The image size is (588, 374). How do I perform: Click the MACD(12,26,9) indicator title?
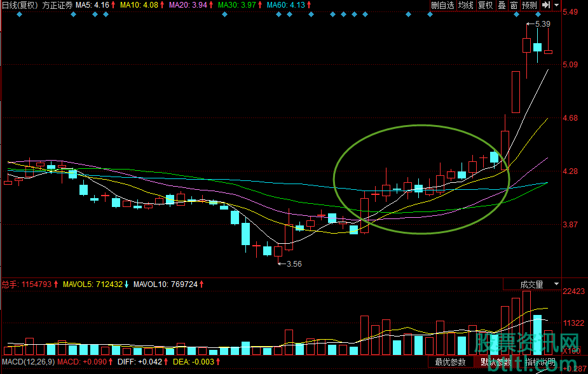click(x=28, y=362)
